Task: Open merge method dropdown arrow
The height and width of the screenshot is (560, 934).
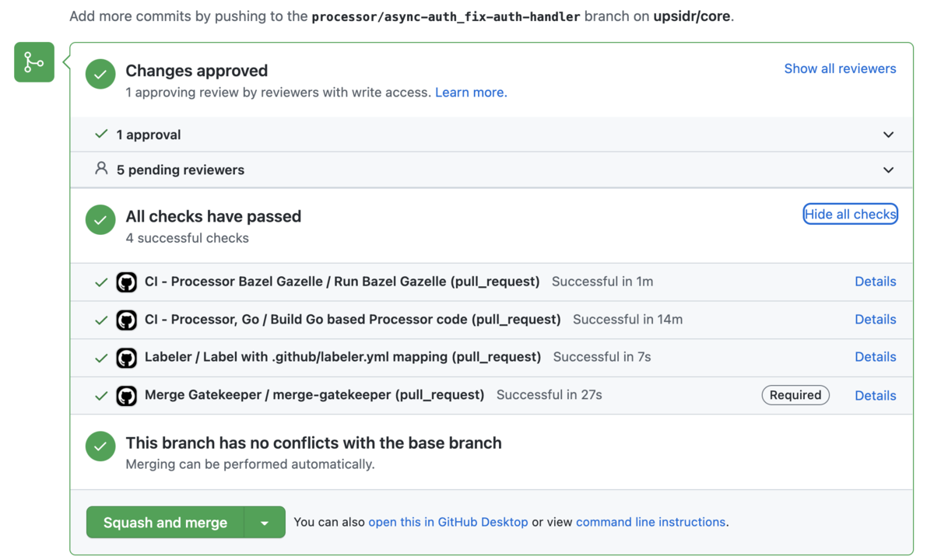Action: [265, 523]
